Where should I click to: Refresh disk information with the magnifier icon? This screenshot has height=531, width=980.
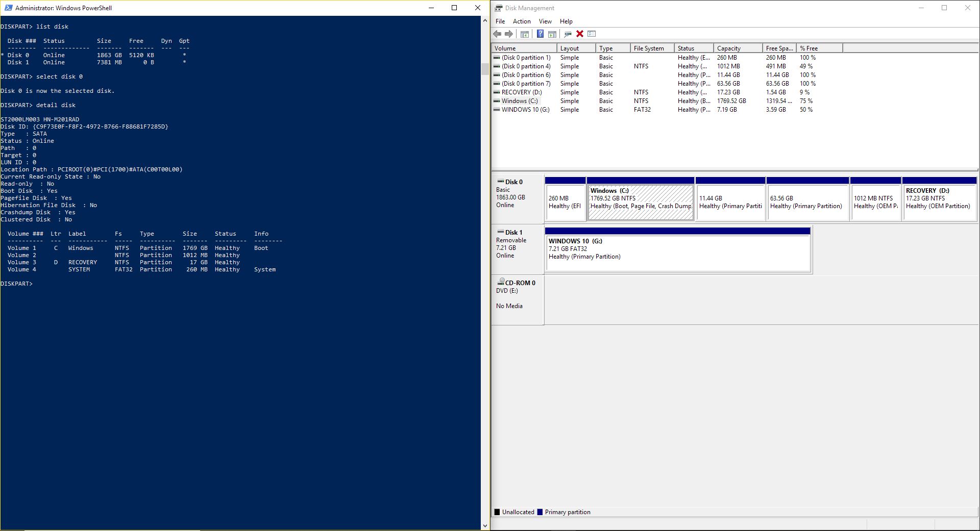click(568, 34)
